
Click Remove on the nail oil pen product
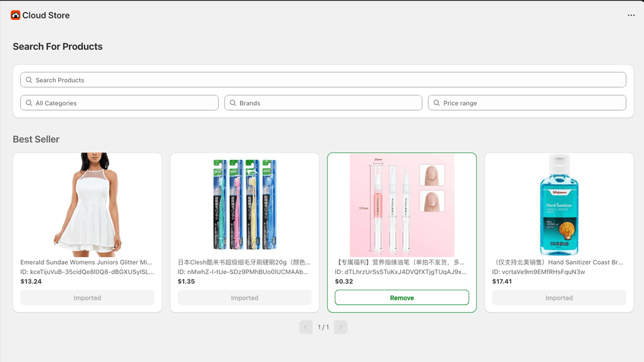(x=402, y=298)
